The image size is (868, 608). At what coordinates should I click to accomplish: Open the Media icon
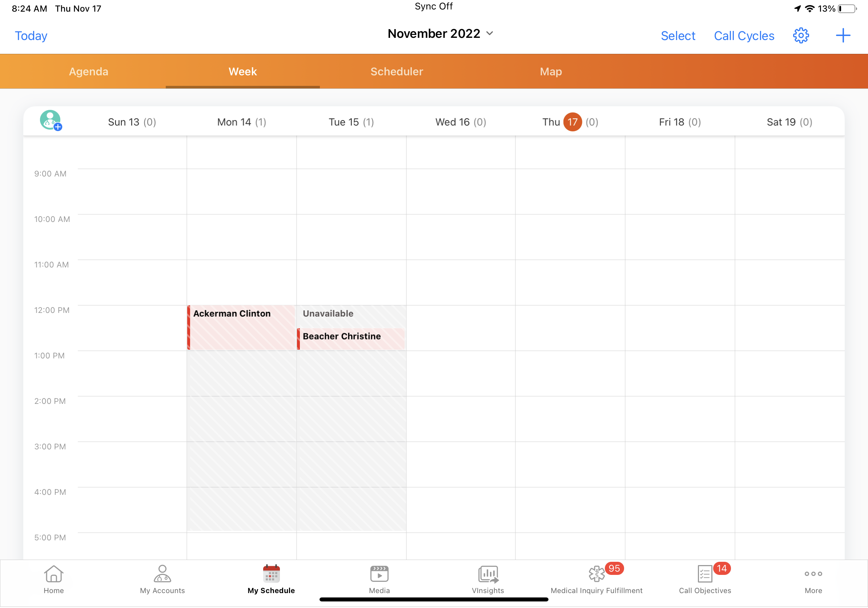tap(379, 579)
